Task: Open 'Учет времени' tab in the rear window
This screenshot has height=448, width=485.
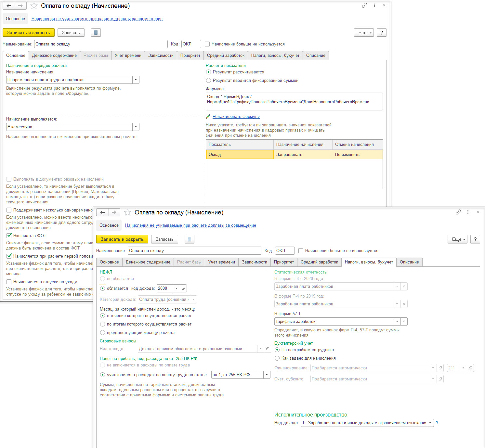Action: coord(128,56)
